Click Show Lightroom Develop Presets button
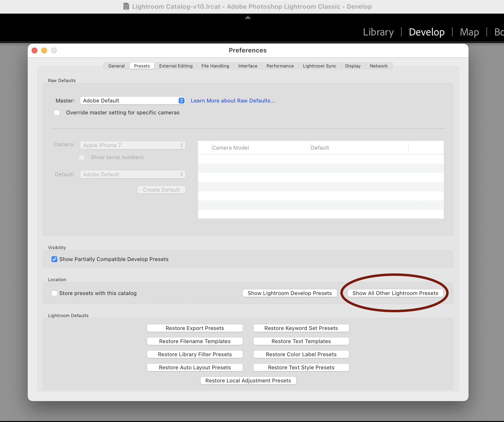Image resolution: width=504 pixels, height=422 pixels. pyautogui.click(x=290, y=293)
